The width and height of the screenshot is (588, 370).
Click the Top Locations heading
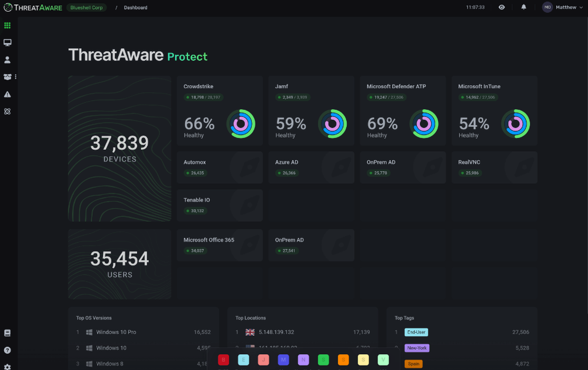250,318
